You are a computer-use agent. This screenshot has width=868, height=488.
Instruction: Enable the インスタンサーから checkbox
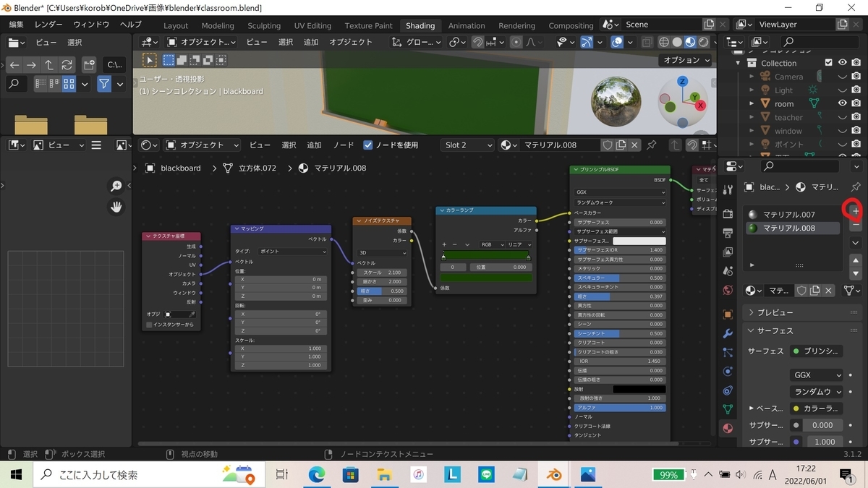click(150, 325)
